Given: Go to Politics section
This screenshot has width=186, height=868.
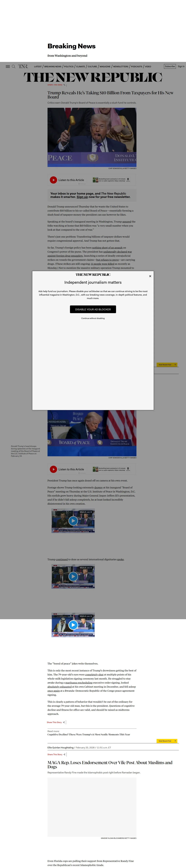Looking at the screenshot, I should [x=69, y=66].
